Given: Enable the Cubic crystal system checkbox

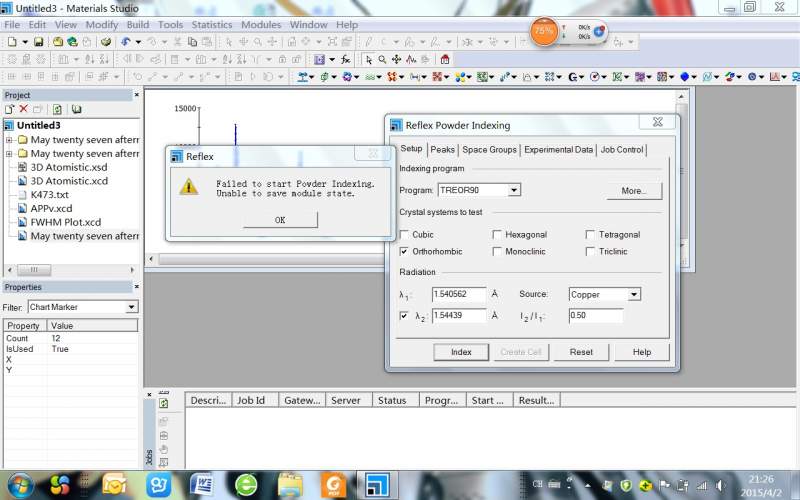Looking at the screenshot, I should pos(404,234).
